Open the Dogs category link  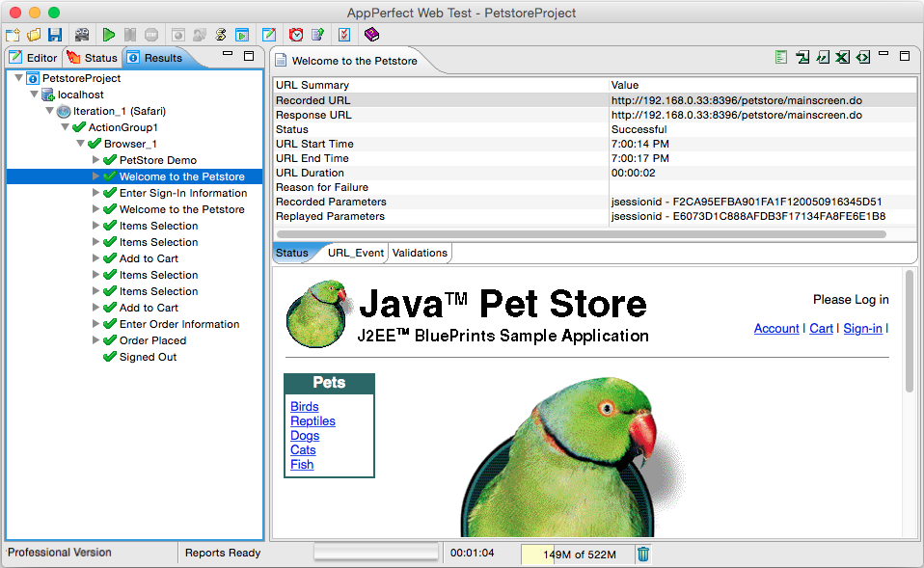coord(305,436)
